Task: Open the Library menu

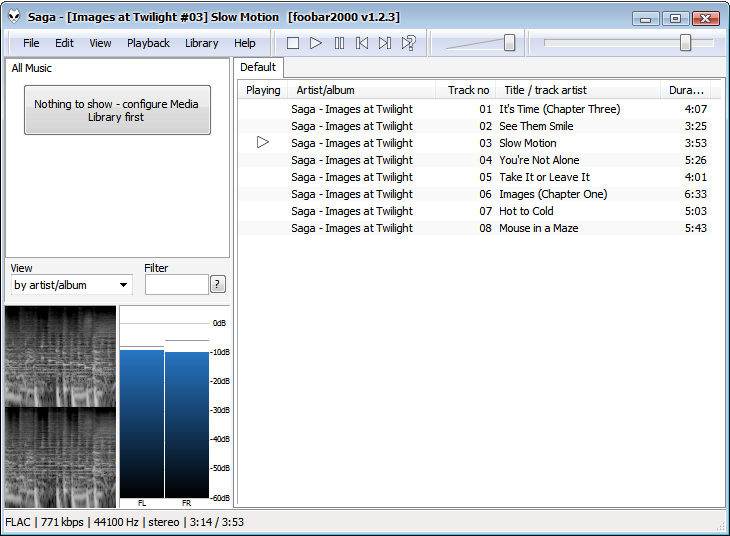Action: (x=202, y=43)
